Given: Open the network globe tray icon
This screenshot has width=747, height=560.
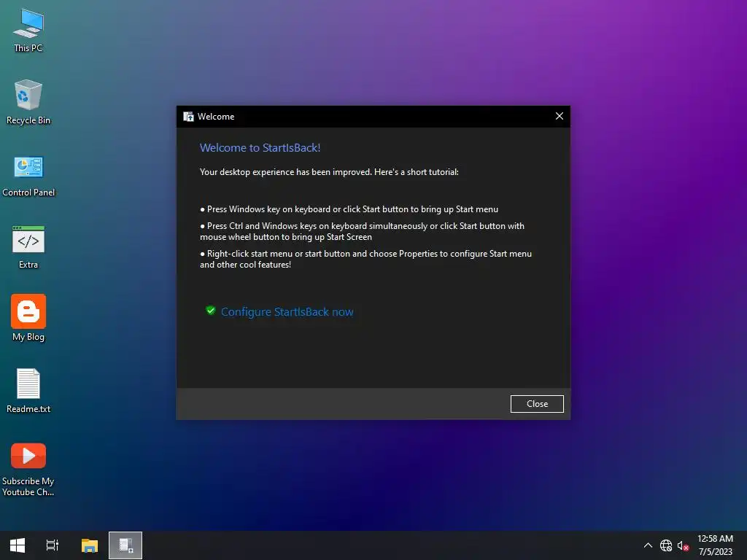Looking at the screenshot, I should (665, 545).
